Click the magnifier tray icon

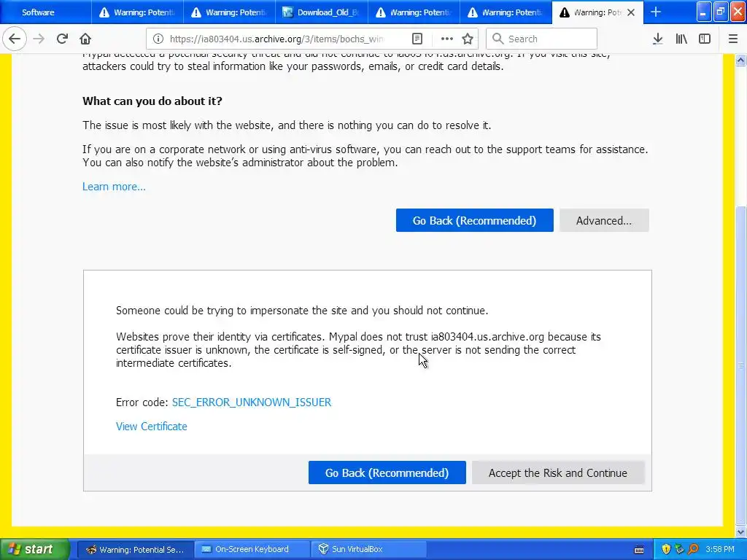tap(693, 550)
